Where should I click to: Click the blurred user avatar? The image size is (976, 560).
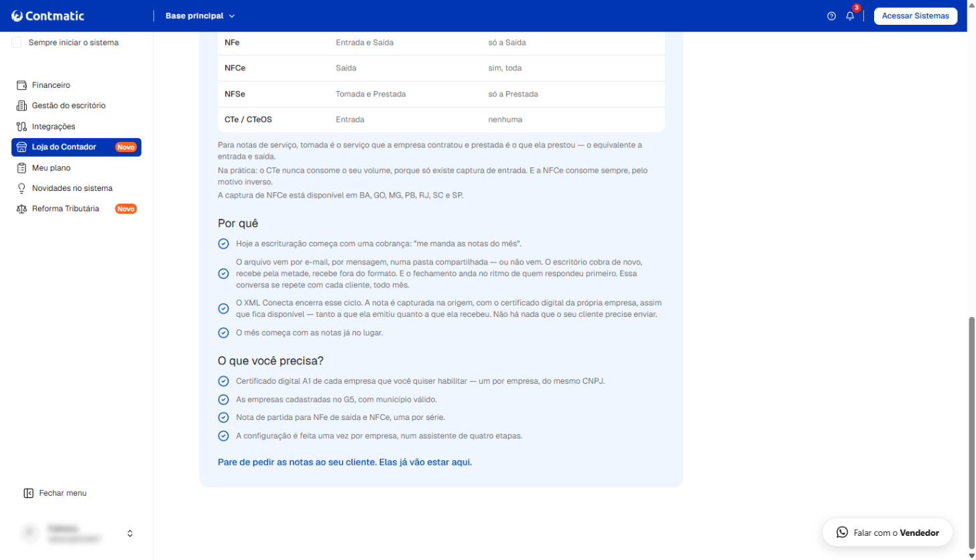[x=29, y=533]
